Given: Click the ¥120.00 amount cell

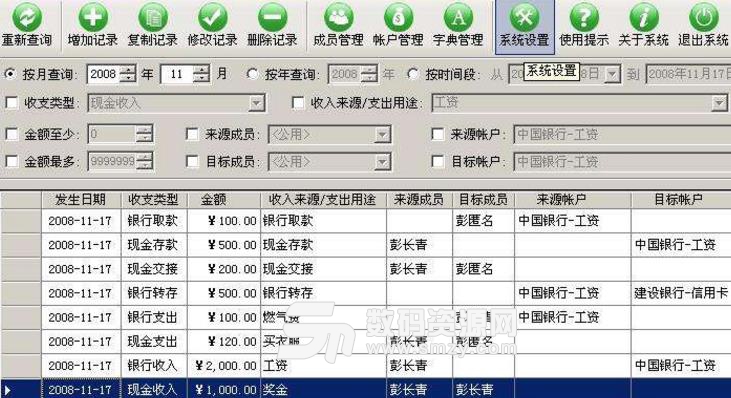Looking at the screenshot, I should [x=224, y=342].
